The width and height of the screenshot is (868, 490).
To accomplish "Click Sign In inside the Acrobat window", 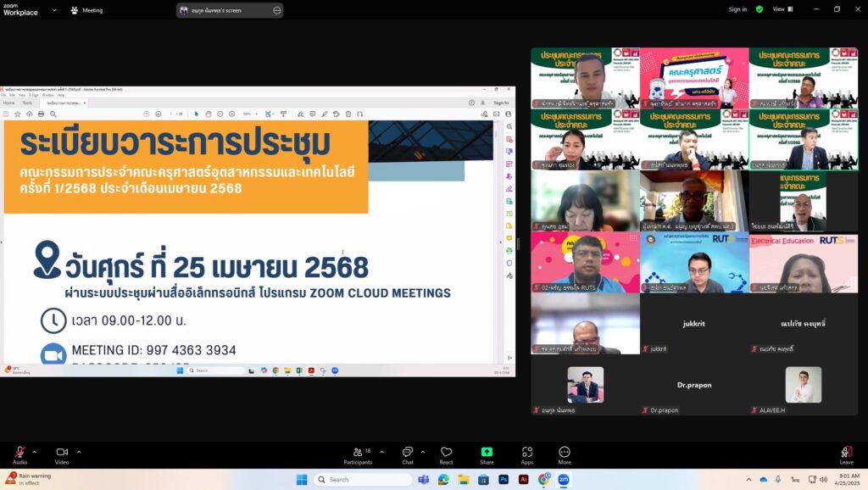I will coord(501,103).
